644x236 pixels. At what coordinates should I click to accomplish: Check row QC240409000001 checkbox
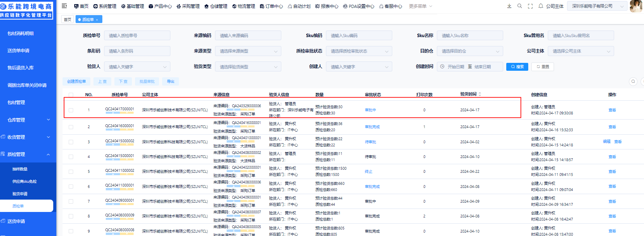point(71,202)
